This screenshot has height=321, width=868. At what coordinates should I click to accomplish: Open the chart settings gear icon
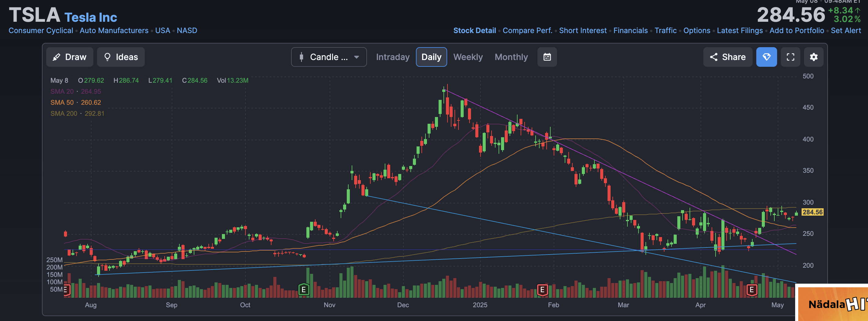814,57
